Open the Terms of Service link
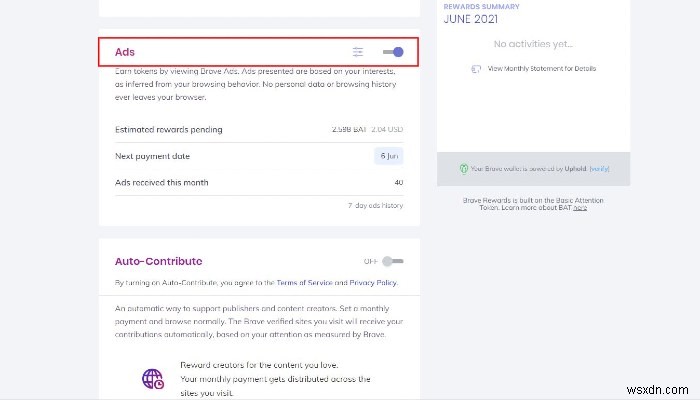Screen dimensions: 700x400 304,283
